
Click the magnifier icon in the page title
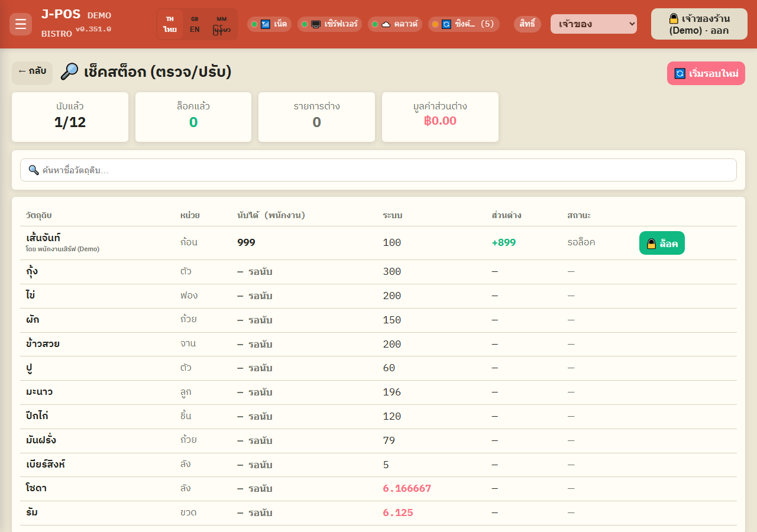point(69,72)
